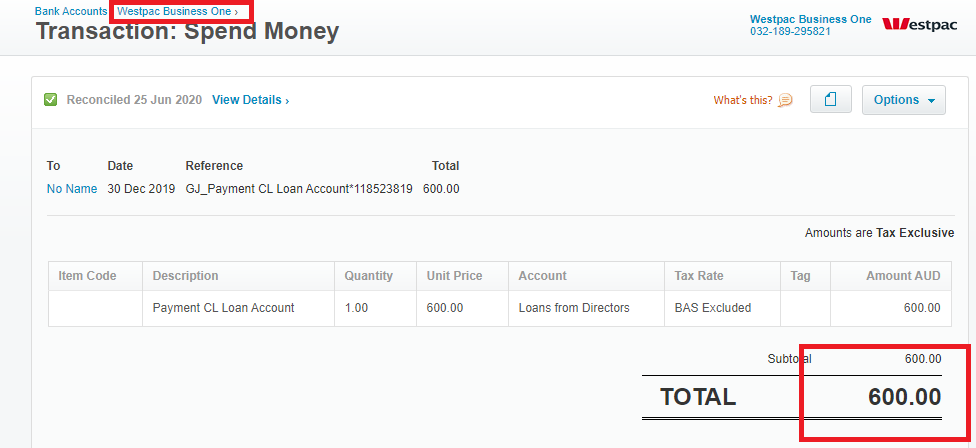Expand the Options dropdown menu
Screen dimensions: 976x448
(x=903, y=100)
